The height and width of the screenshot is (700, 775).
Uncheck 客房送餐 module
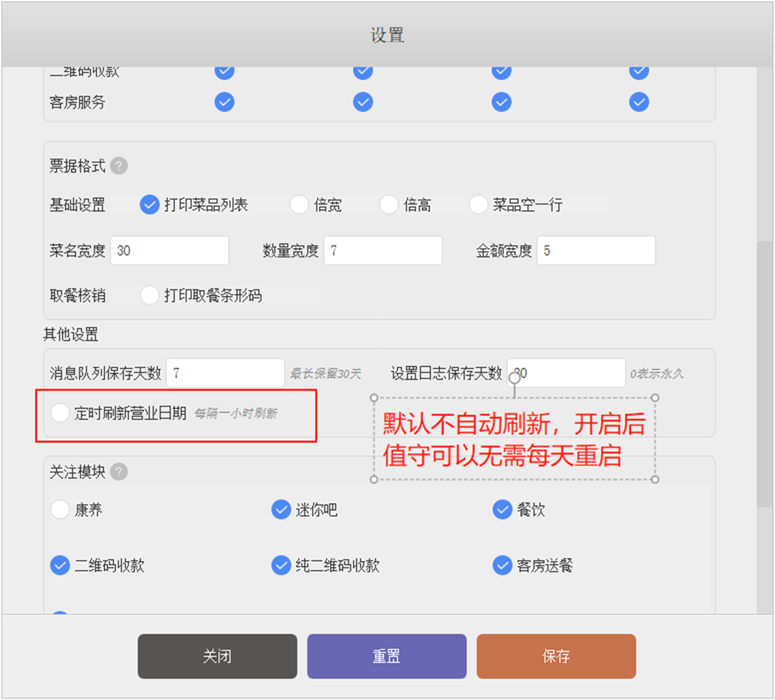(502, 565)
